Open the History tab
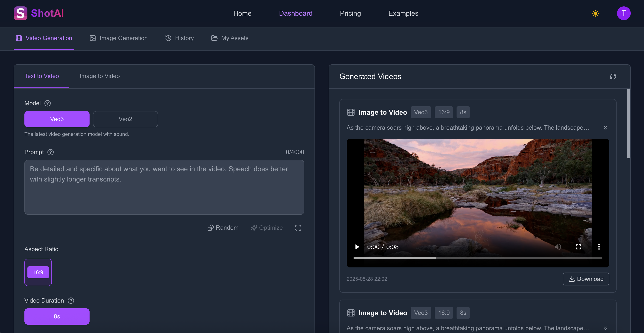The width and height of the screenshot is (644, 333). click(x=179, y=38)
